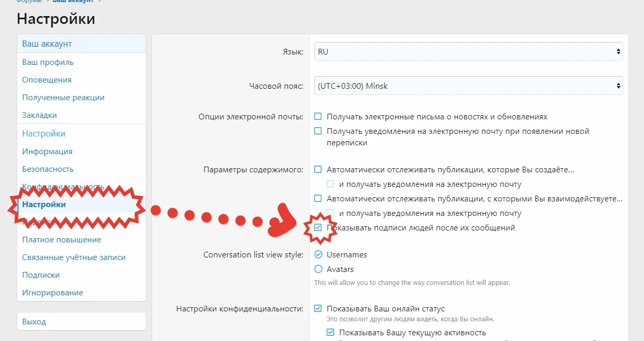This screenshot has width=644, height=341.
Task: Click the Настройки page title
Action: [56, 19]
